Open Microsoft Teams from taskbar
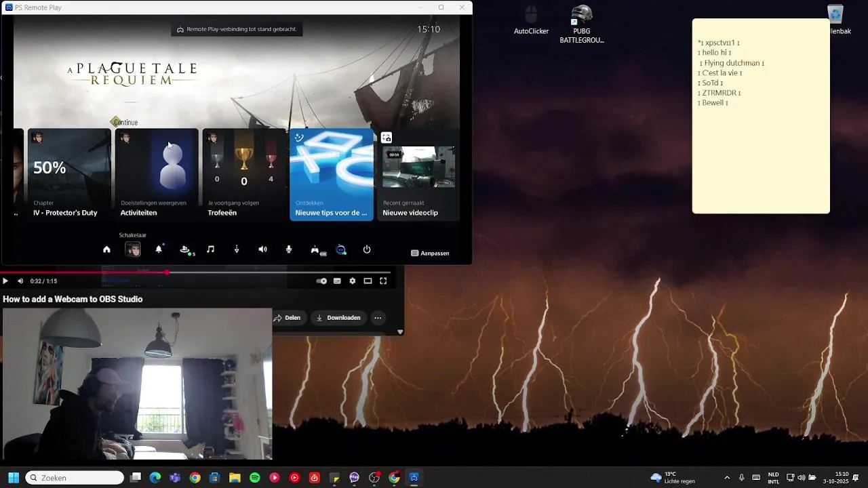Viewport: 868px width, 488px height. 175,478
